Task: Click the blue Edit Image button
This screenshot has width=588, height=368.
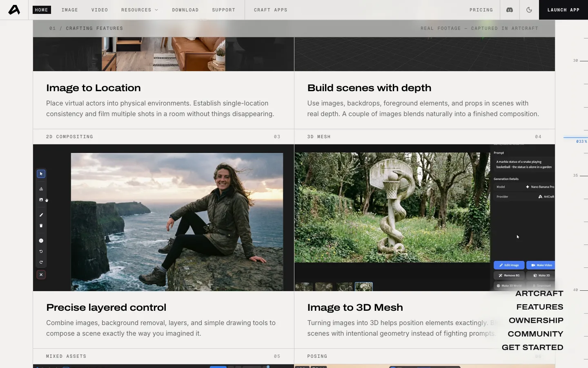Action: coord(509,265)
